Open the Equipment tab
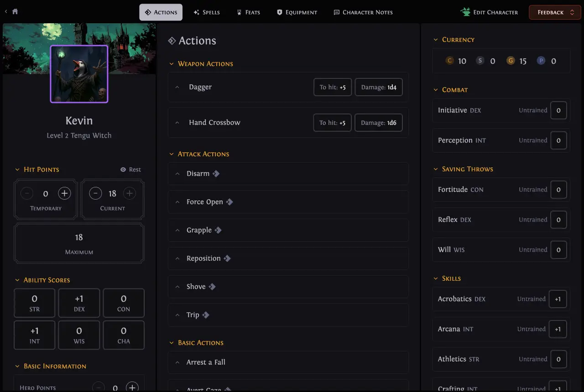The width and height of the screenshot is (584, 392). [297, 12]
